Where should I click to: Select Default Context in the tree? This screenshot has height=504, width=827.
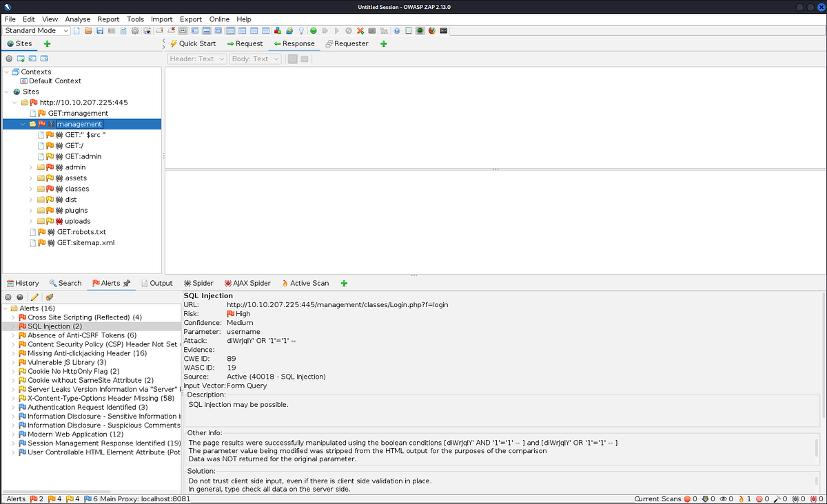(x=55, y=81)
